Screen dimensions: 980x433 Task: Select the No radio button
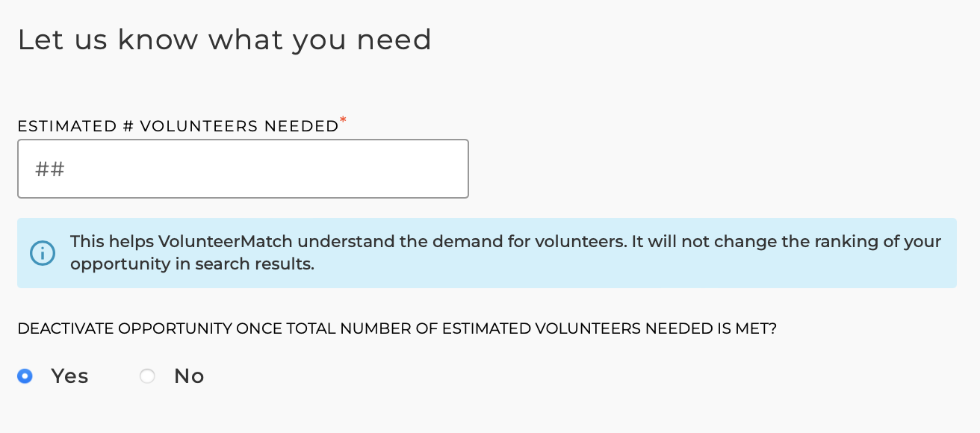point(147,376)
